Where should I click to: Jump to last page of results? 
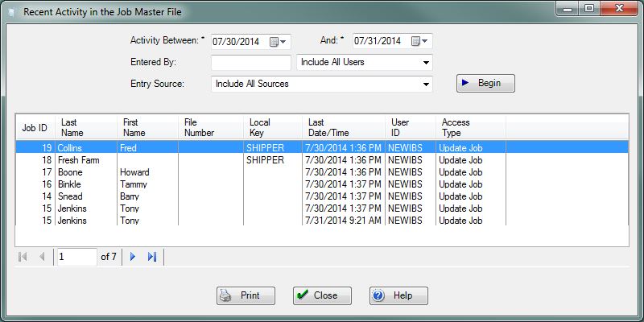pos(151,257)
